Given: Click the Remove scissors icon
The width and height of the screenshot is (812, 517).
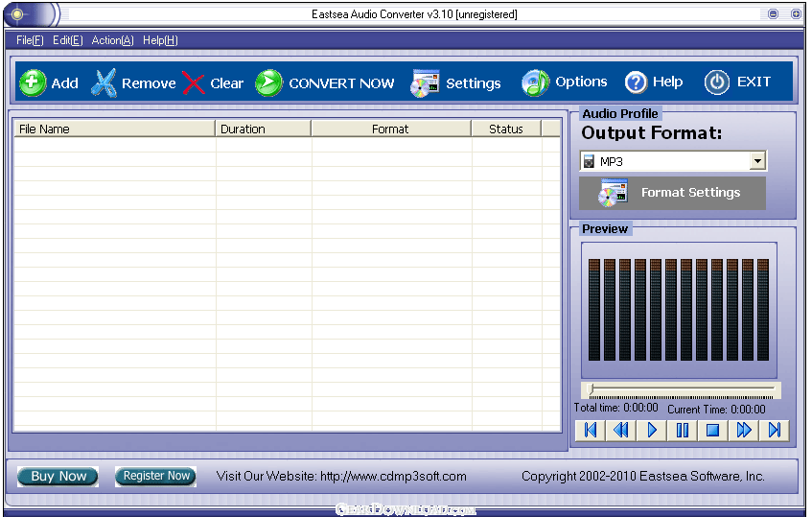Looking at the screenshot, I should point(104,82).
